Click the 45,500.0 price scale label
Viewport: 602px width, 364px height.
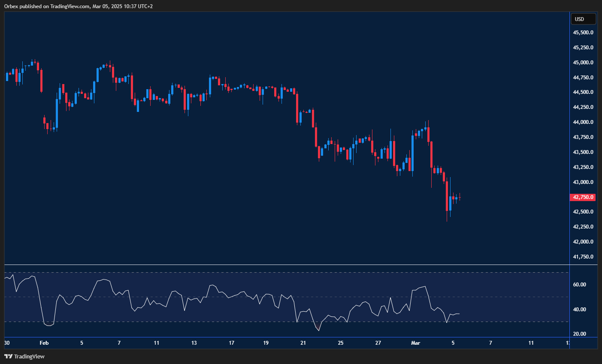pos(582,32)
